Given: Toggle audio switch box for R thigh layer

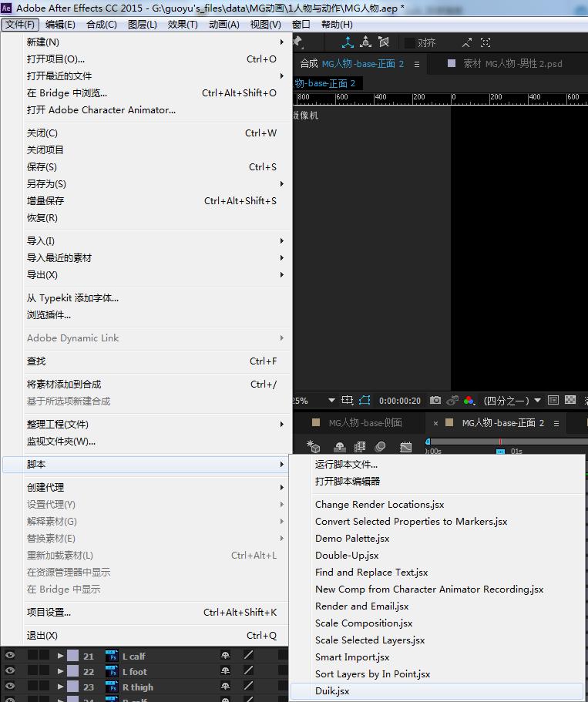Looking at the screenshot, I should (x=32, y=686).
